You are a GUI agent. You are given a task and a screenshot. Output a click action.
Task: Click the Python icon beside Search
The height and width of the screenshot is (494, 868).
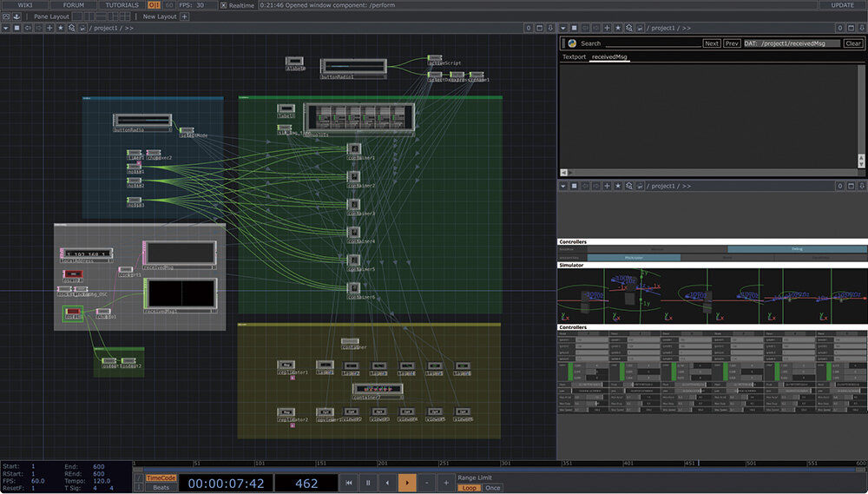[572, 43]
